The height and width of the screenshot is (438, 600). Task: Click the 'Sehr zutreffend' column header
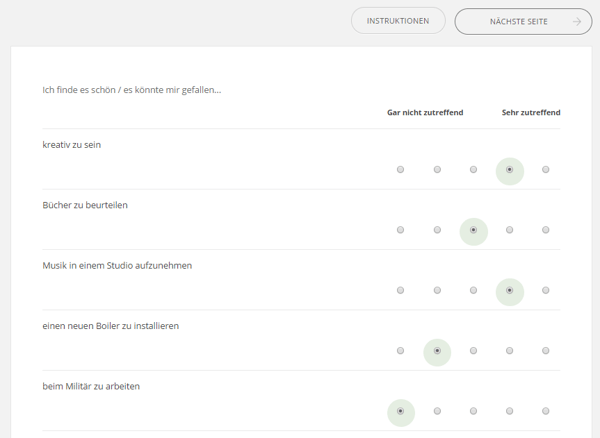pos(531,112)
